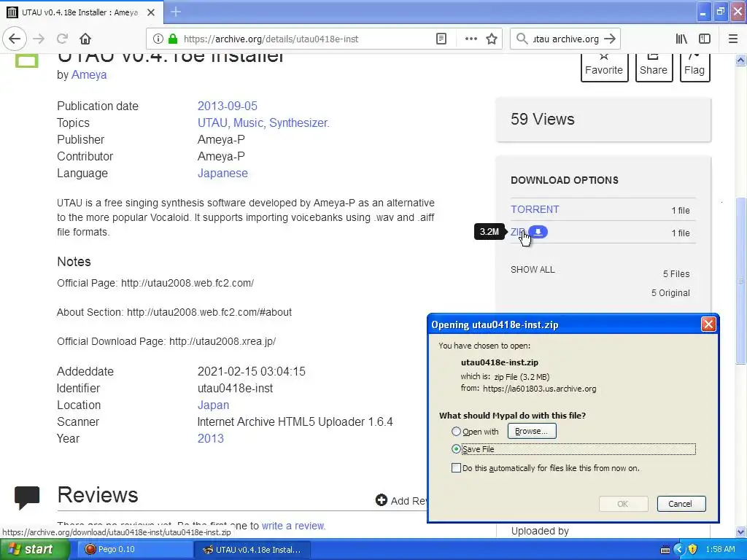
Task: Click the TORRENT download option
Action: (x=535, y=209)
